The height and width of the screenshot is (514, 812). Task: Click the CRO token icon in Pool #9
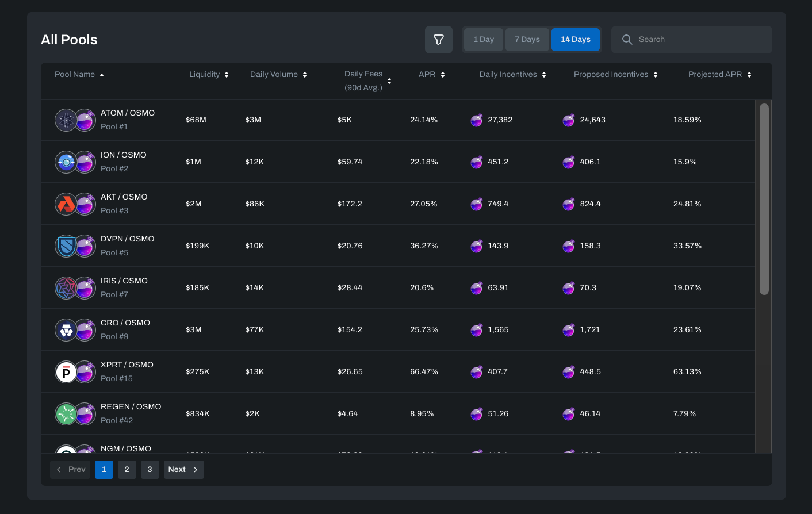[66, 330]
